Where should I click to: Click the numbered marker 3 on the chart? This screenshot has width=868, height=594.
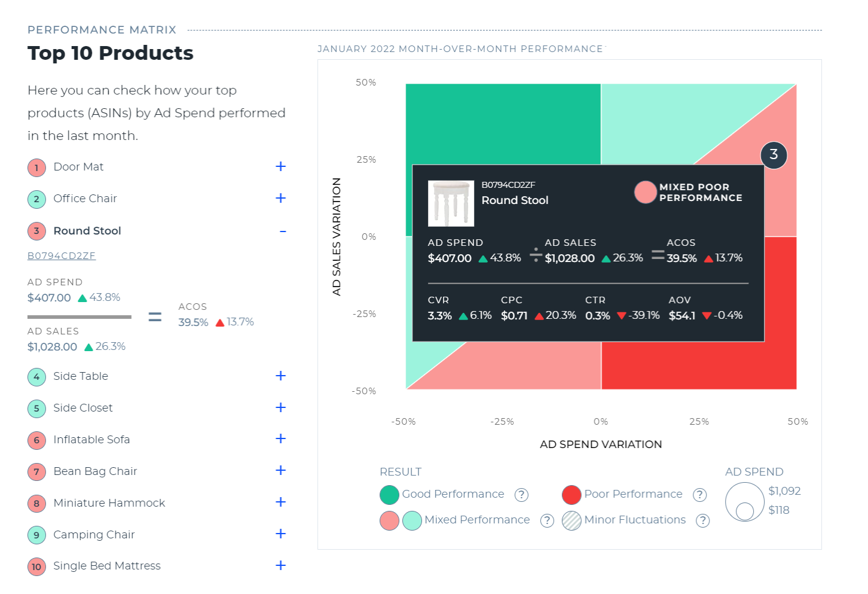(x=774, y=155)
